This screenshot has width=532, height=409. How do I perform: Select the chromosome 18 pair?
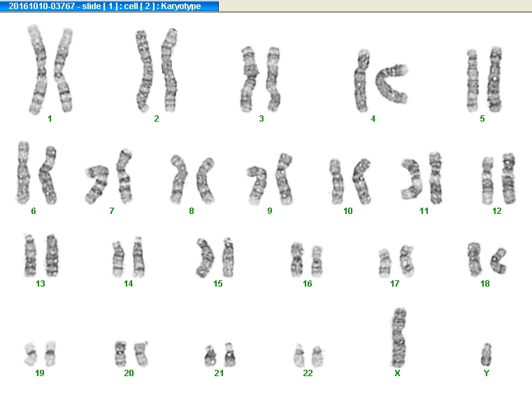tap(487, 259)
